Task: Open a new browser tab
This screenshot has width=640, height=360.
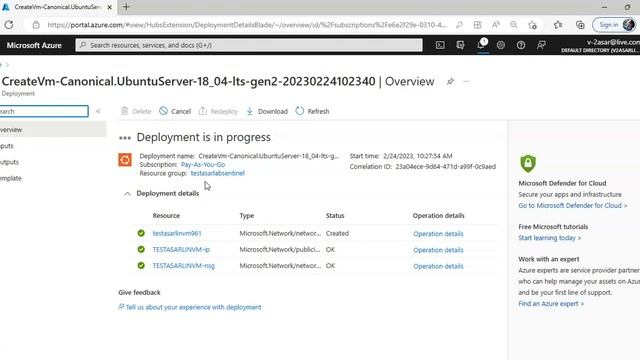Action: tap(126, 7)
